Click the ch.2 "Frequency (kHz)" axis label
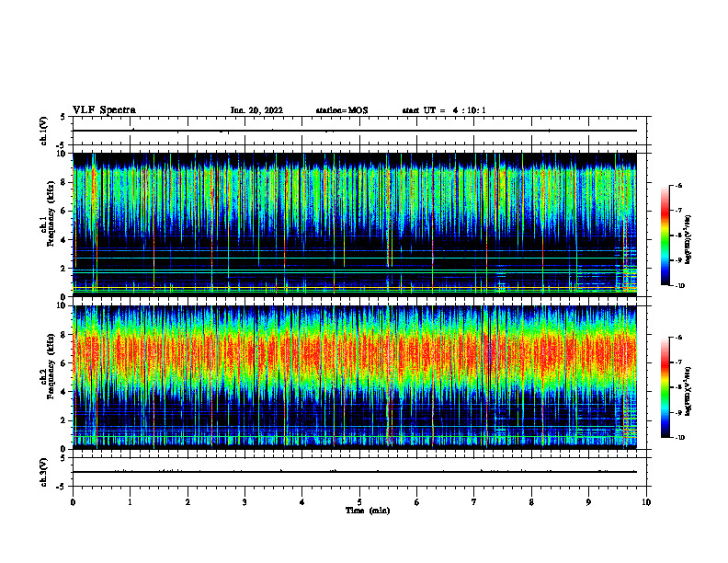Screen dimensions: 728x563 point(51,366)
